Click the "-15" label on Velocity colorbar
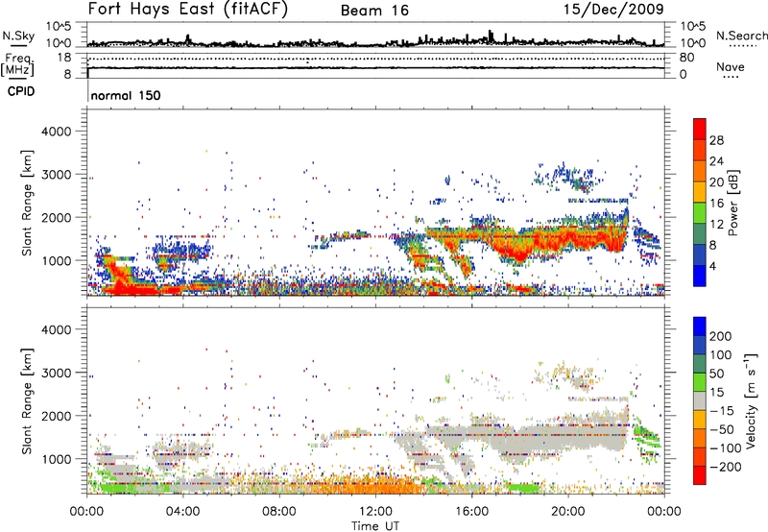The width and height of the screenshot is (768, 532). 722,410
